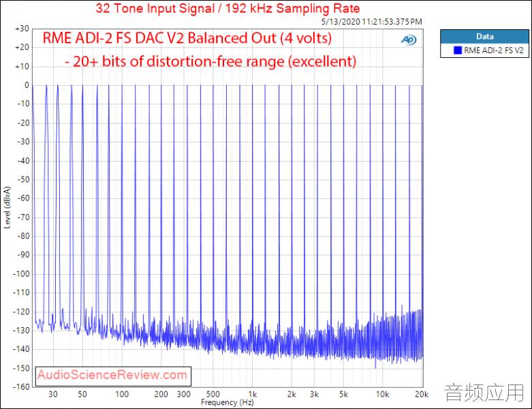
Task: Click the -70 y-axis tick label
Action: click(23, 217)
